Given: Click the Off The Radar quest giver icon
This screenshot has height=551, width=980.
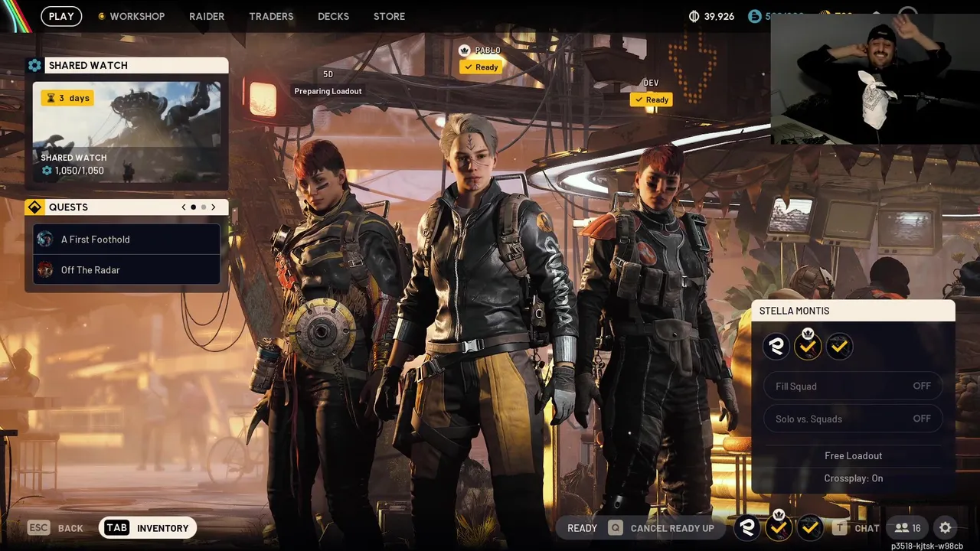Looking at the screenshot, I should pyautogui.click(x=45, y=270).
